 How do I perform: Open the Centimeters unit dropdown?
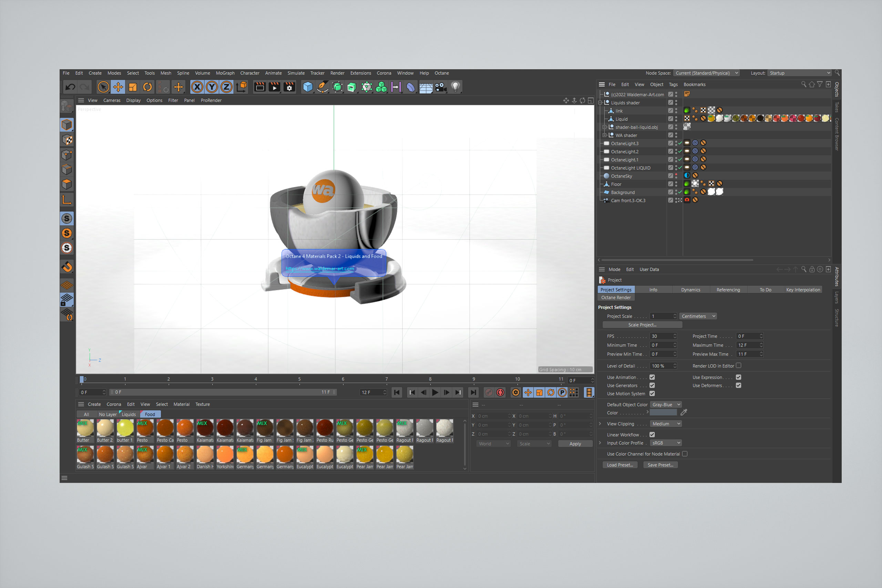[x=698, y=316]
